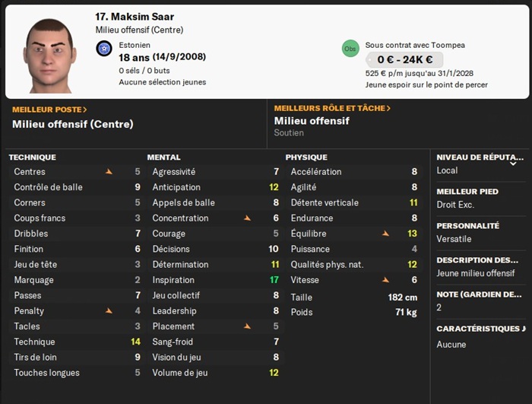This screenshot has width=532, height=404.
Task: Select the Milieu offensif Soutien role
Action: click(312, 126)
